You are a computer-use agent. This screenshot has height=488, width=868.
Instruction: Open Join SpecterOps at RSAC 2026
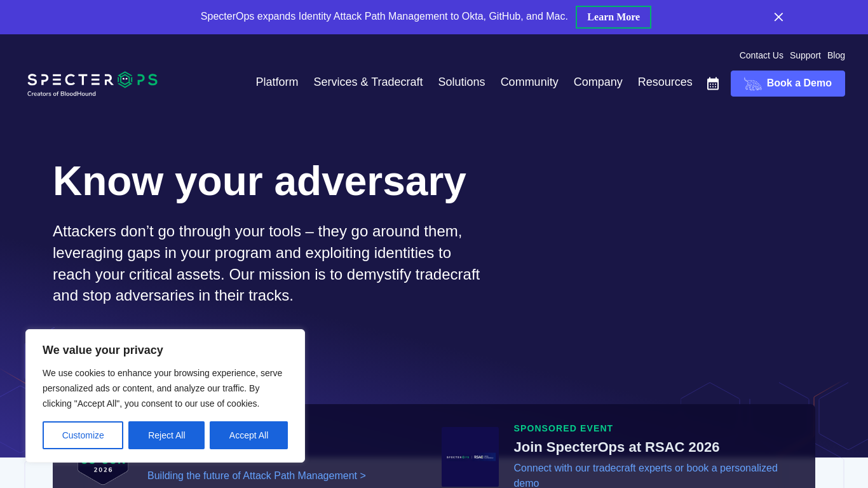point(616,447)
